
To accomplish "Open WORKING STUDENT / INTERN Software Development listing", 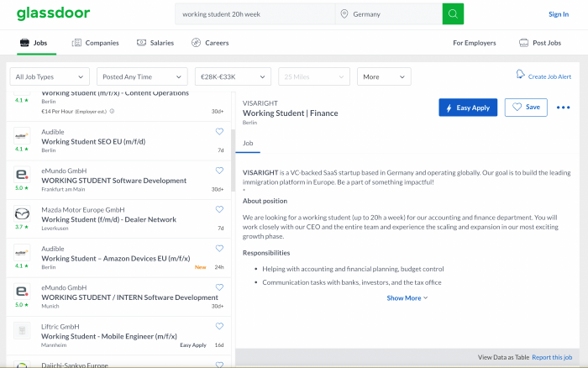I will 129,297.
